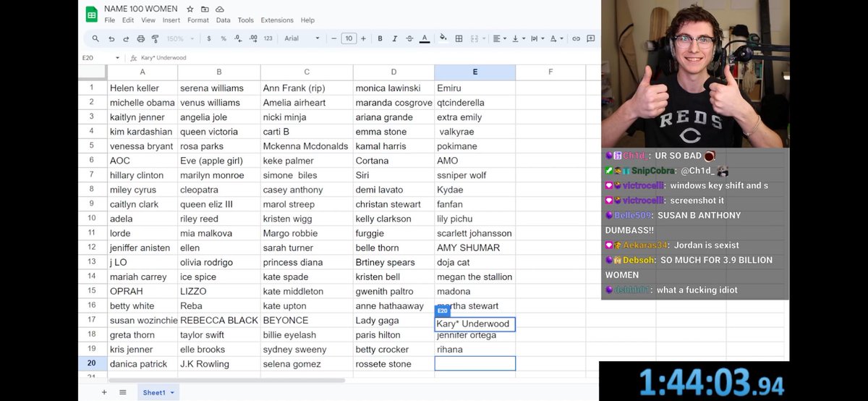Open the View menu
Image resolution: width=868 pixels, height=401 pixels.
tap(148, 20)
